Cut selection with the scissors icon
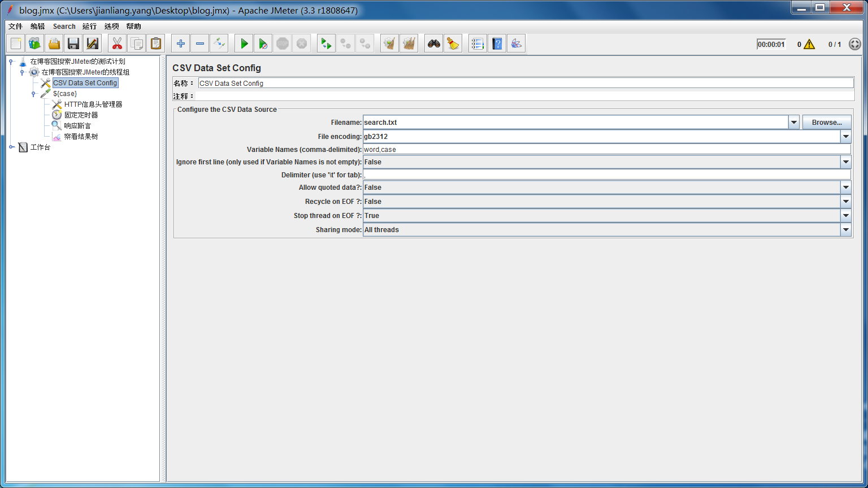Screen dimensions: 868x488 coord(117,43)
